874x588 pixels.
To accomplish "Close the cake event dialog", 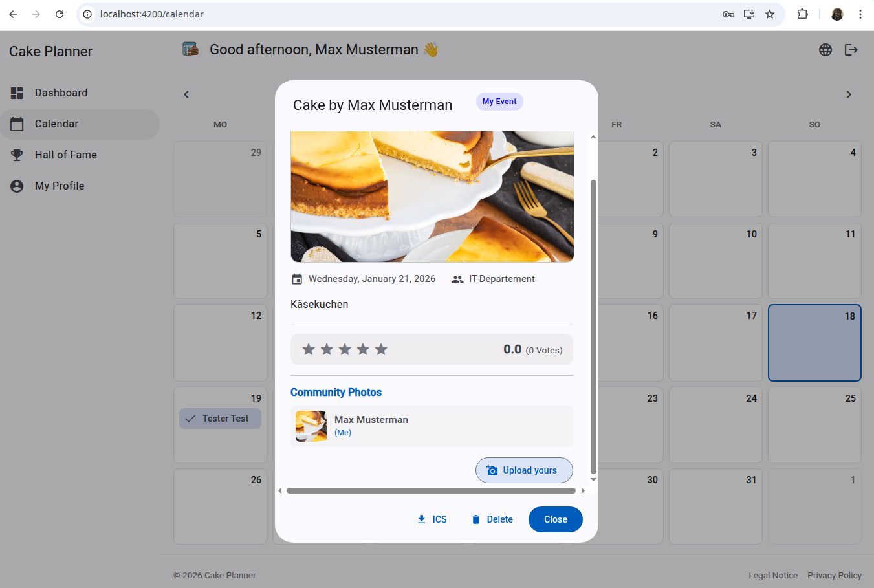I will coord(555,519).
